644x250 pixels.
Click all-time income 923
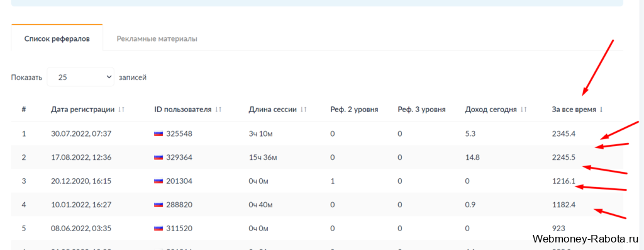coord(558,228)
